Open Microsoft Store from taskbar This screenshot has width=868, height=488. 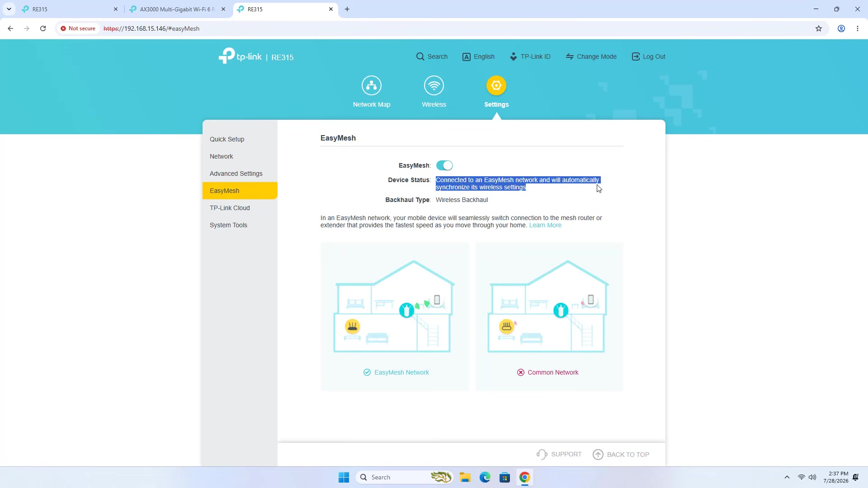[x=505, y=477]
